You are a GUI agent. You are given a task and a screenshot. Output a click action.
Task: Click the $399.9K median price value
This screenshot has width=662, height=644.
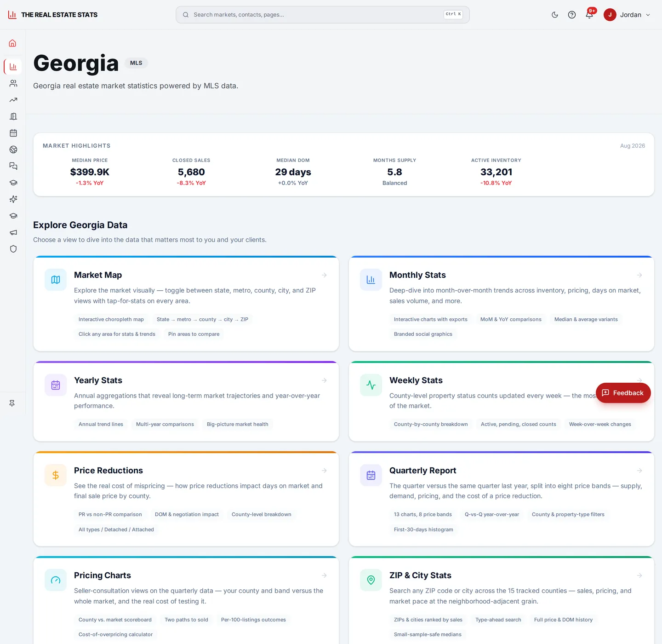click(90, 172)
